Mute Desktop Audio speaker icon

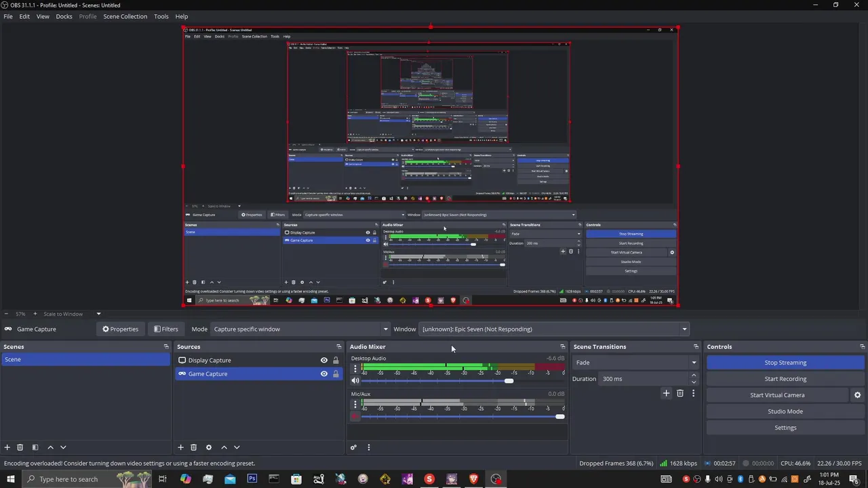355,381
